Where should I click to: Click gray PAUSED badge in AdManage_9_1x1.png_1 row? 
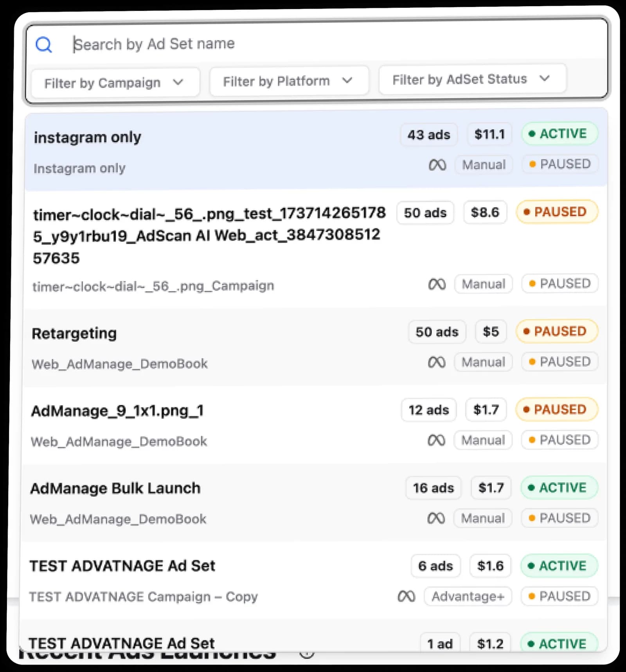[x=560, y=440]
